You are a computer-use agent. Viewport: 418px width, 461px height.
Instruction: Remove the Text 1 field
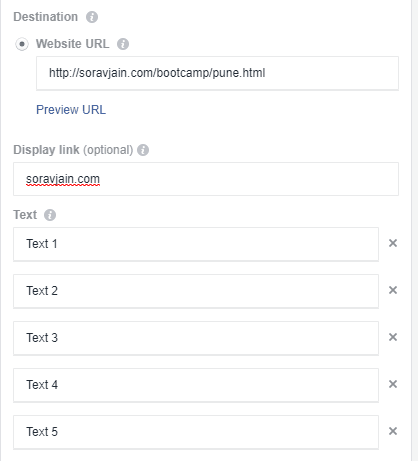click(393, 243)
